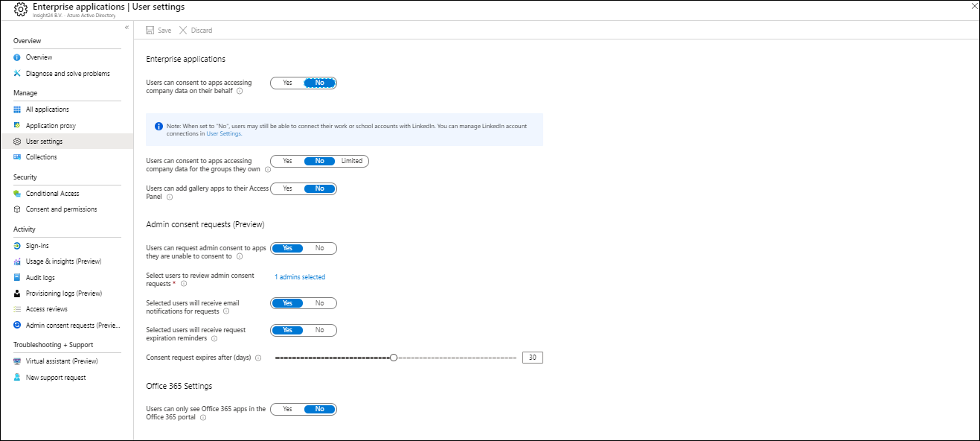
Task: Click the Collections icon in sidebar
Action: 17,157
